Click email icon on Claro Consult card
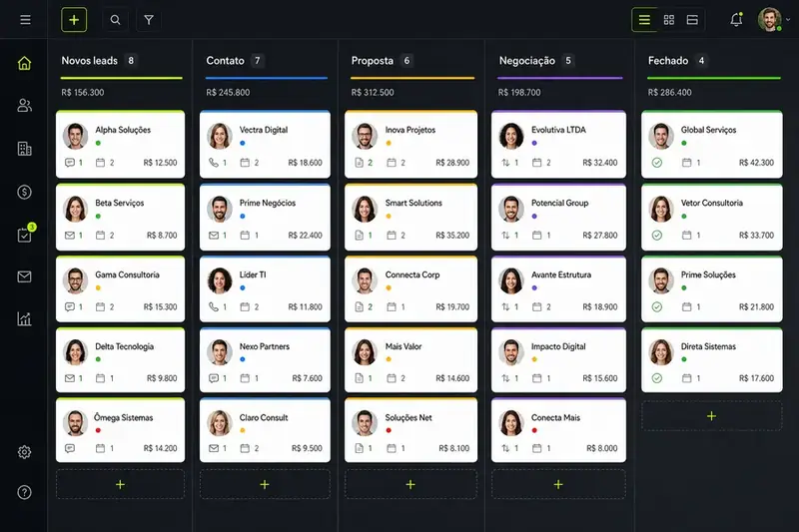 [214, 448]
